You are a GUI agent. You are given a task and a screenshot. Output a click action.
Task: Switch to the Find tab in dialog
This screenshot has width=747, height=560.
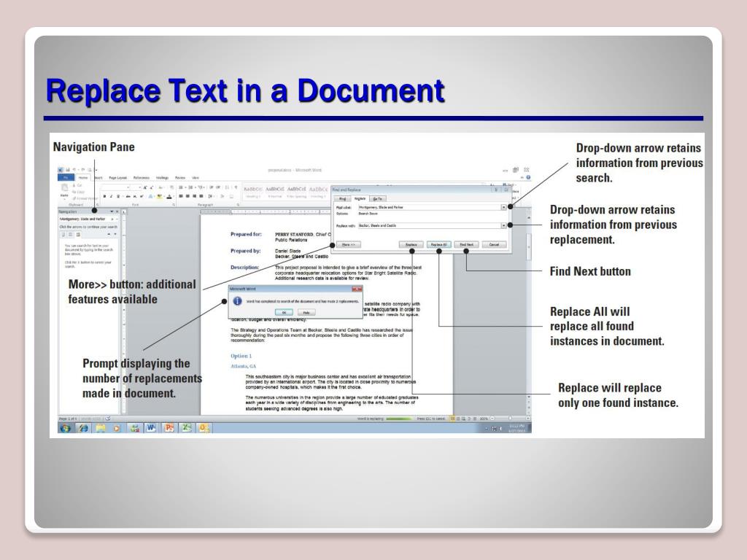pyautogui.click(x=342, y=198)
